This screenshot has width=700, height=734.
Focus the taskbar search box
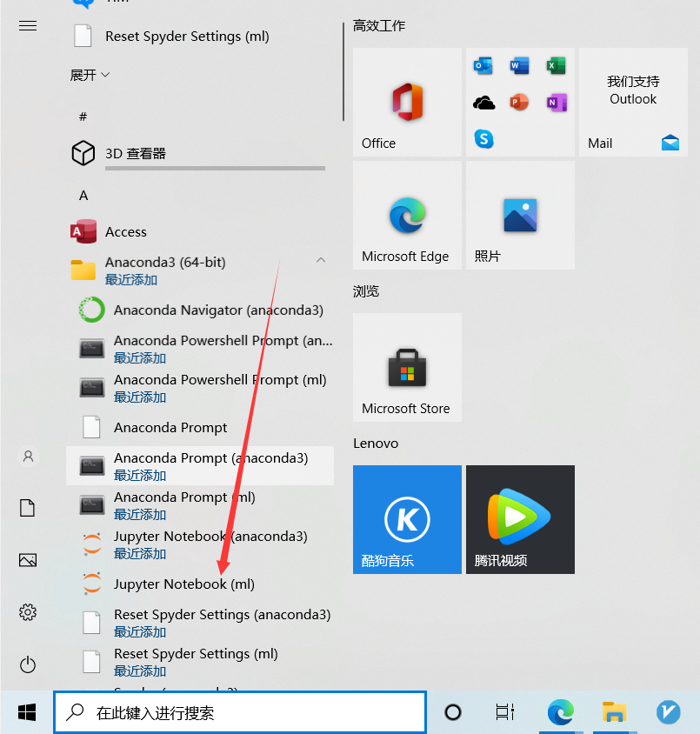[x=240, y=712]
